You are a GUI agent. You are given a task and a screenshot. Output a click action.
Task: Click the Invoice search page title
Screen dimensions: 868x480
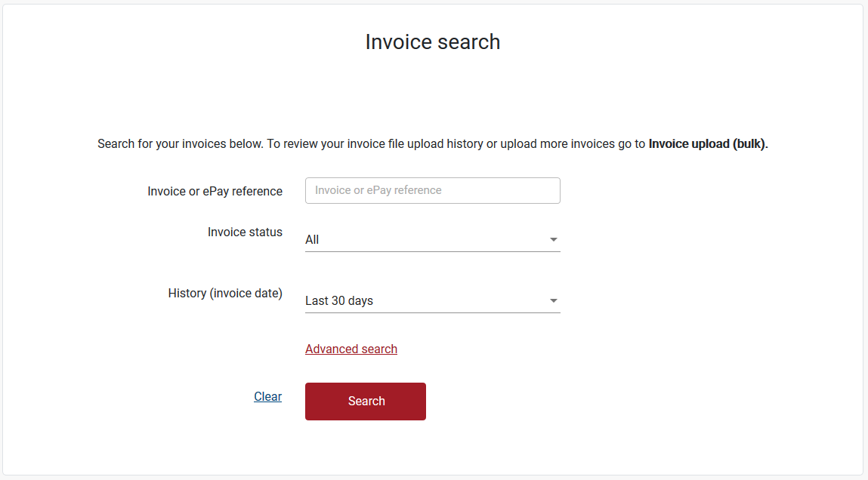click(432, 42)
